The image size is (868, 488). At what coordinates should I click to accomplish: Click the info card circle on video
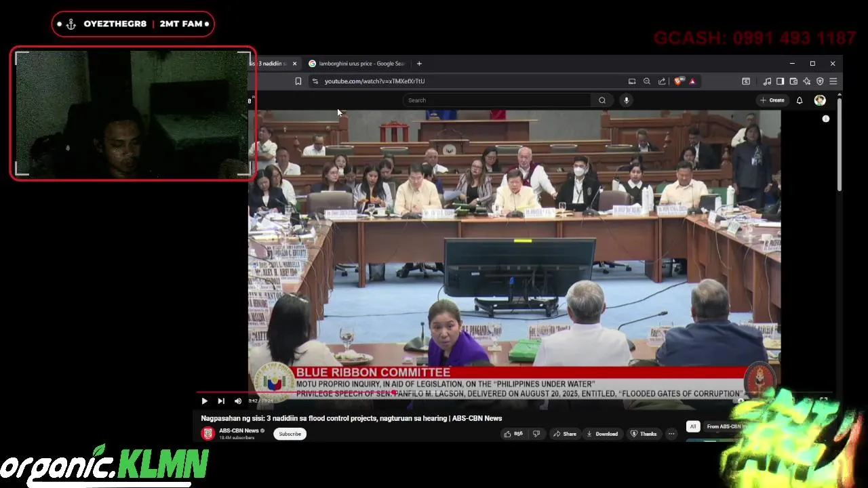(826, 119)
